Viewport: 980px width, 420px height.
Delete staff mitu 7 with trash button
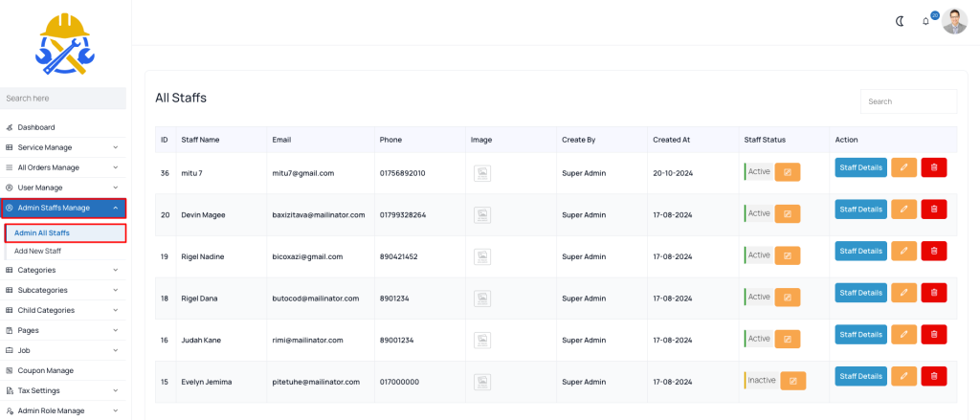pyautogui.click(x=934, y=167)
